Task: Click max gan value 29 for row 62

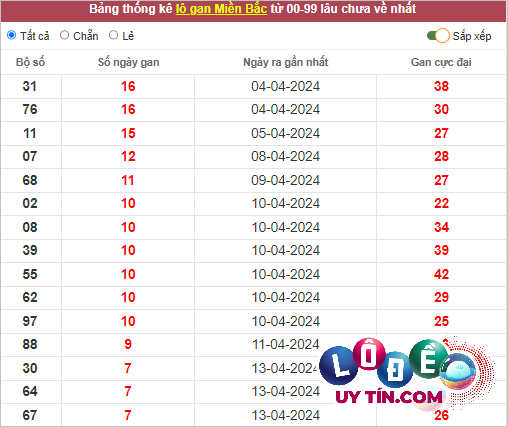Action: coord(441,297)
